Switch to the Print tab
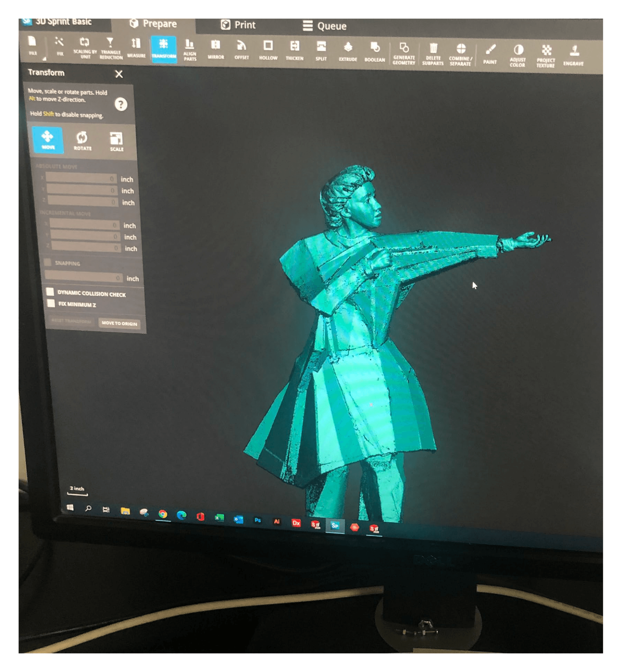The image size is (622, 672). click(x=238, y=25)
